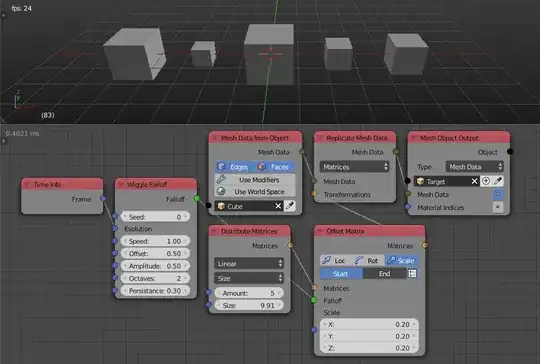Click the Falloff input socket on Offset Matrix

pyautogui.click(x=314, y=300)
